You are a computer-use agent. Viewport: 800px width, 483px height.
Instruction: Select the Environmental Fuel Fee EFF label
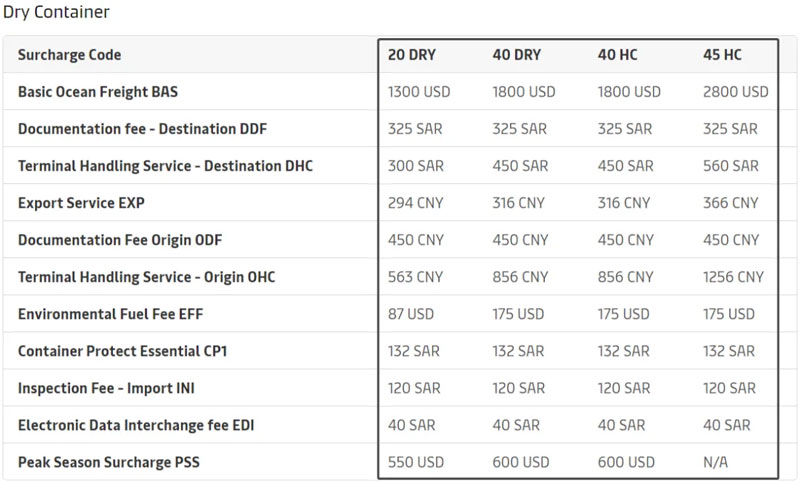[109, 314]
